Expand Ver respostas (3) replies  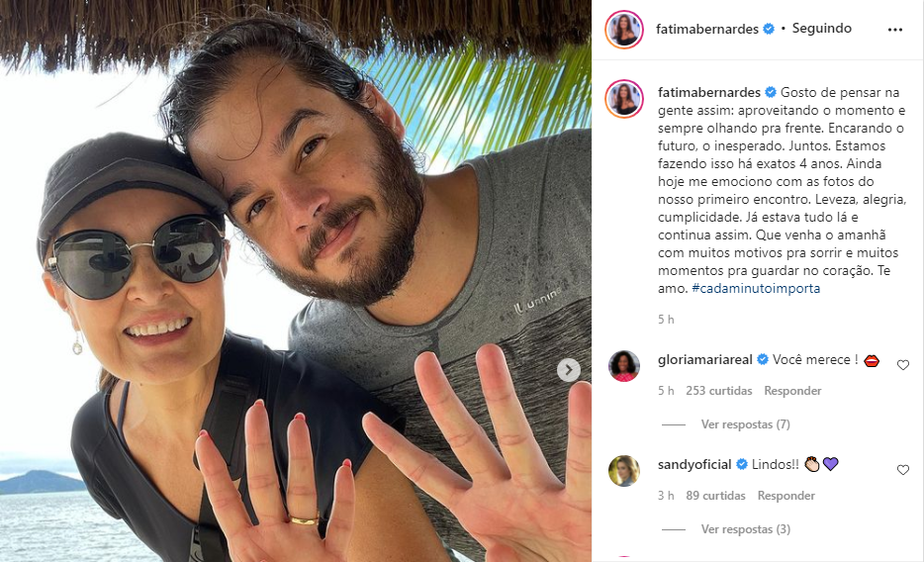pos(745,529)
